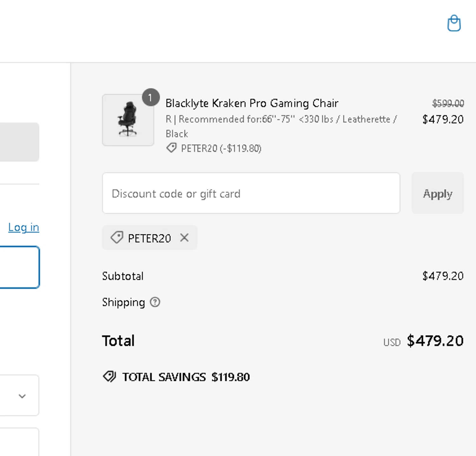
Task: Remove the PETER20 discount code
Action: coord(184,238)
